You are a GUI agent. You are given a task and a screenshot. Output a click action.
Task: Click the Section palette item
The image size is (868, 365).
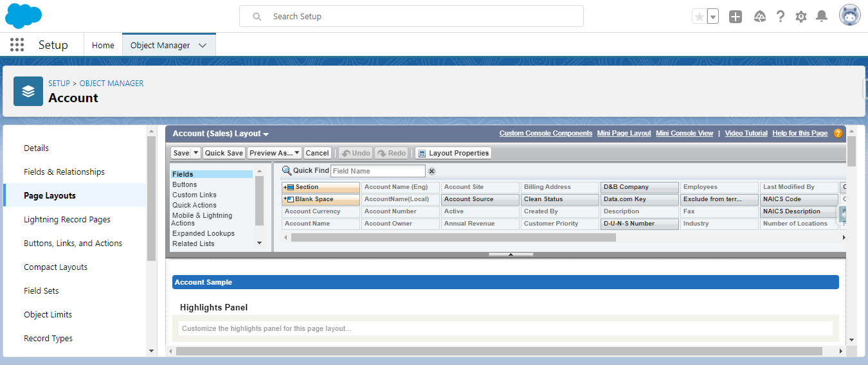point(321,187)
